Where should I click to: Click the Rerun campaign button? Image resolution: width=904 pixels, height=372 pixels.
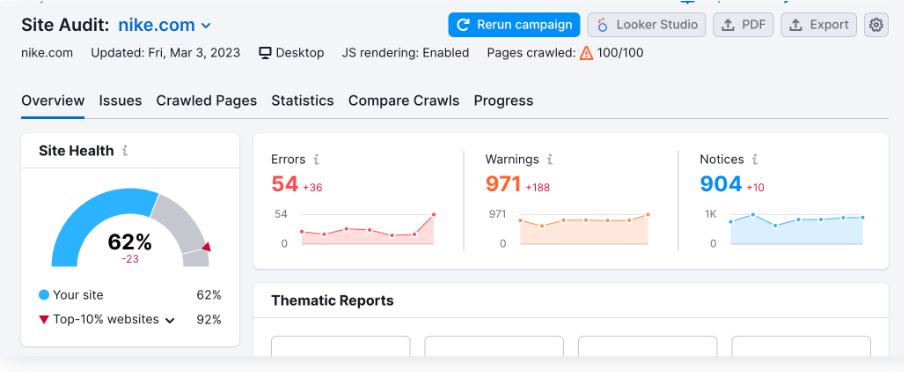pos(514,25)
